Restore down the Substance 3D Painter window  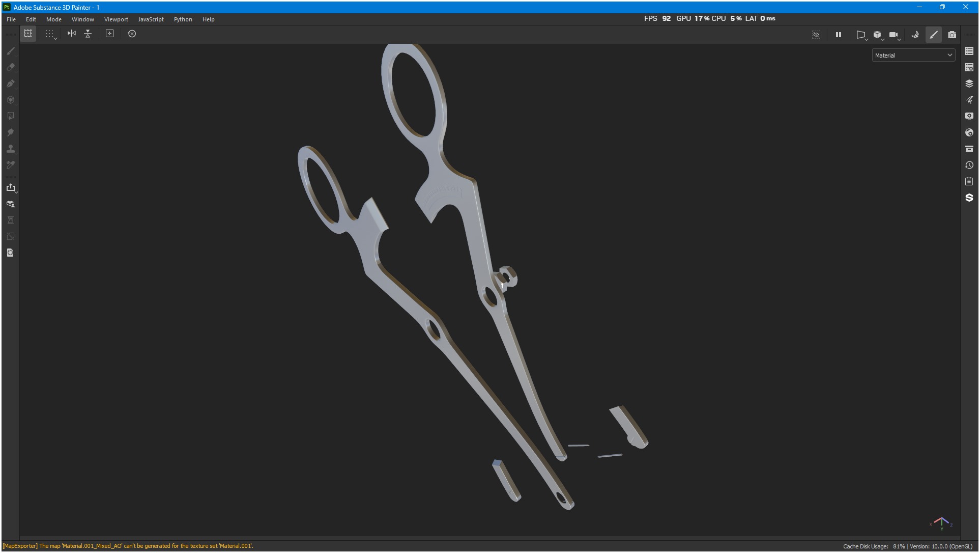942,7
